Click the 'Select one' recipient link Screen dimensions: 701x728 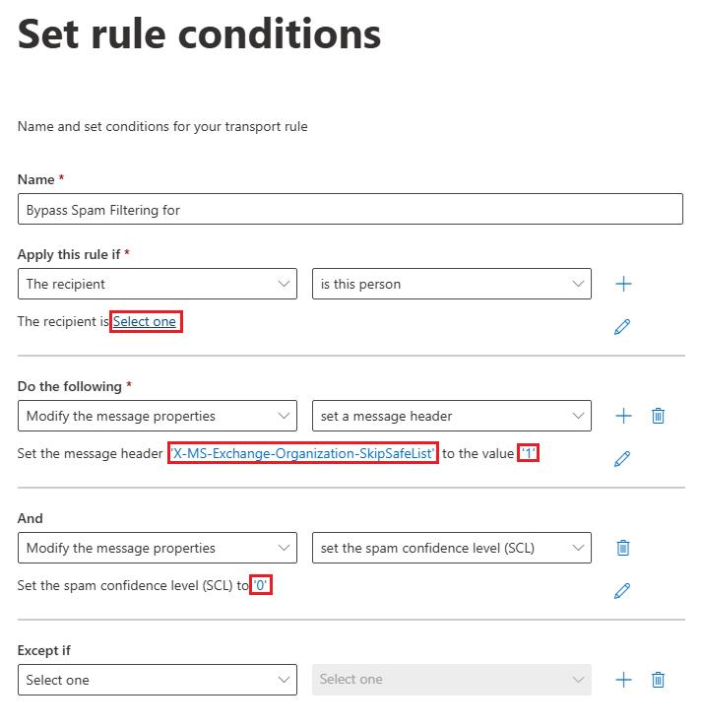(x=145, y=321)
